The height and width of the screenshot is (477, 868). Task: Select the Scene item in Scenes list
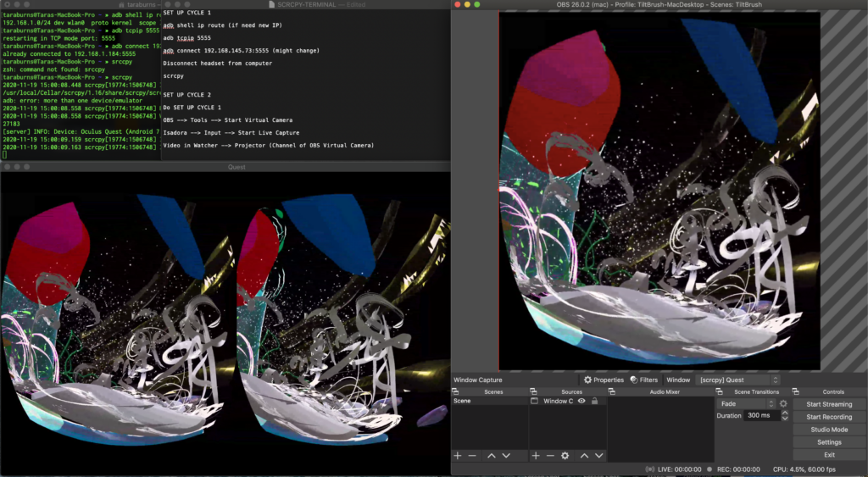tap(489, 401)
